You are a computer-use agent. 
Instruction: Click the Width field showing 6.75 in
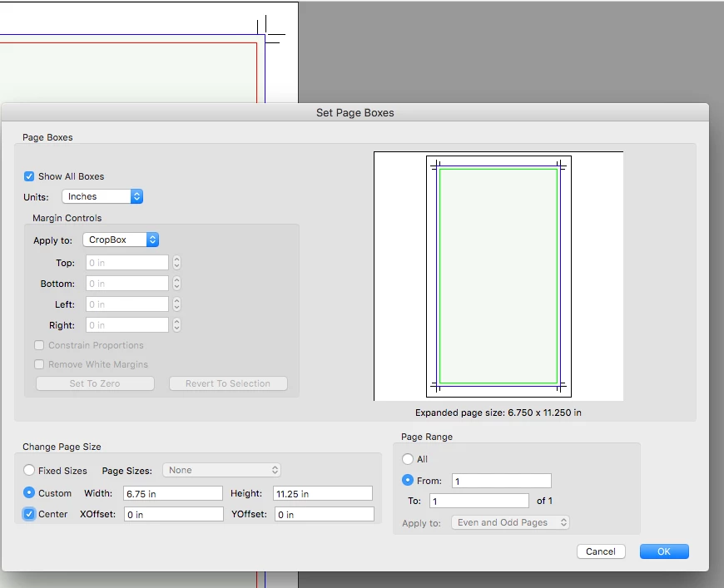click(x=173, y=493)
